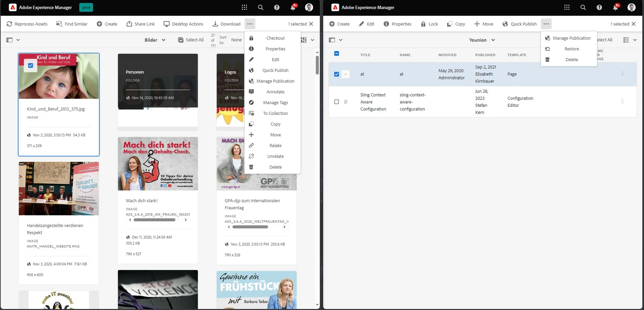
Task: Click search magnifier in right AEM window
Action: pyautogui.click(x=583, y=7)
